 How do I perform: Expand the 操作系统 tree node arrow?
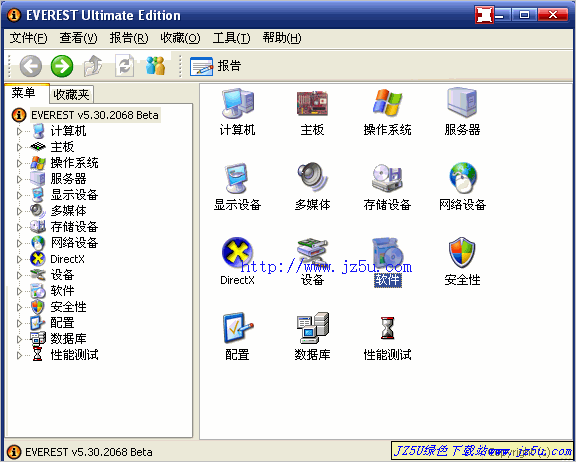coord(19,163)
